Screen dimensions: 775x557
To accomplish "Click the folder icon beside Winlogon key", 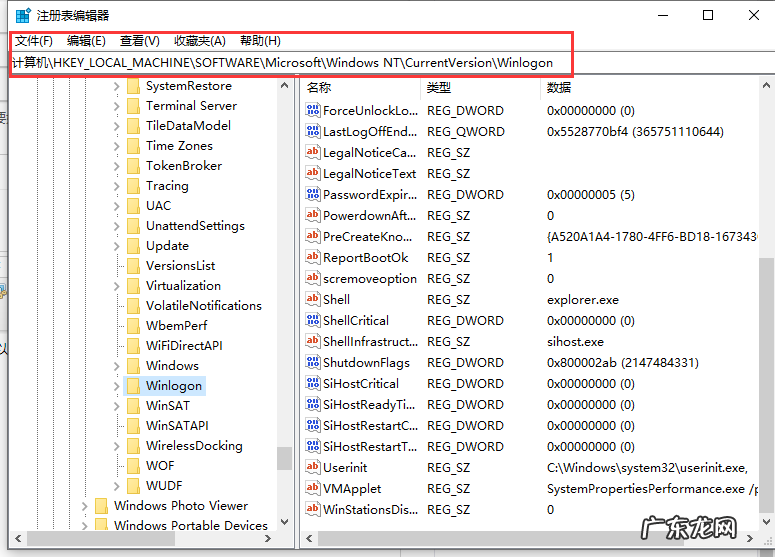I will point(133,386).
